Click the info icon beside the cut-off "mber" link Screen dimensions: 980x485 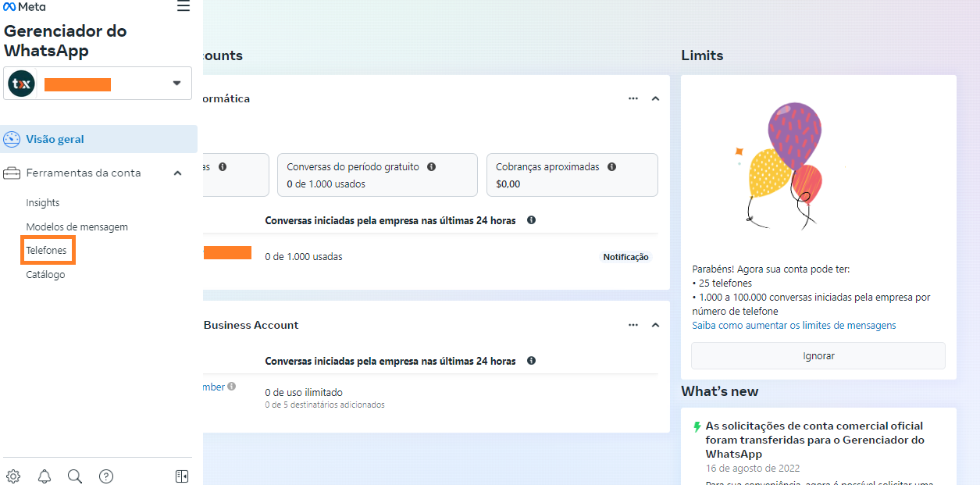tap(232, 387)
